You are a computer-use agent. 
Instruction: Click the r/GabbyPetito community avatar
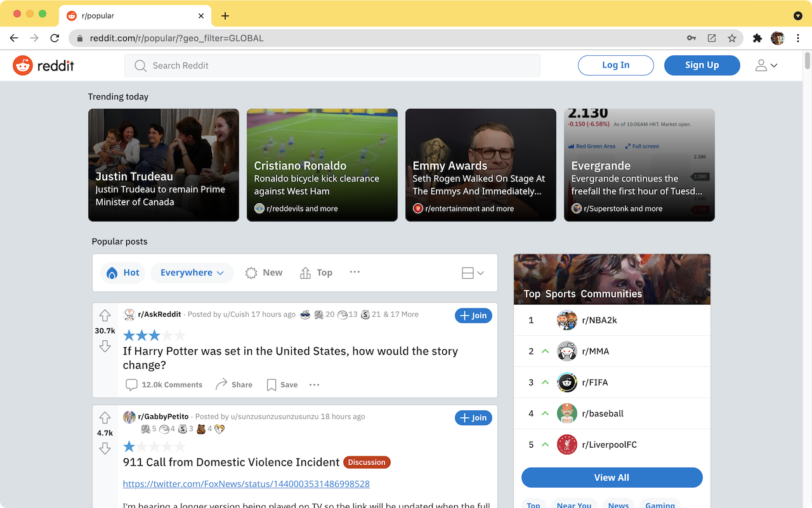[x=129, y=417]
